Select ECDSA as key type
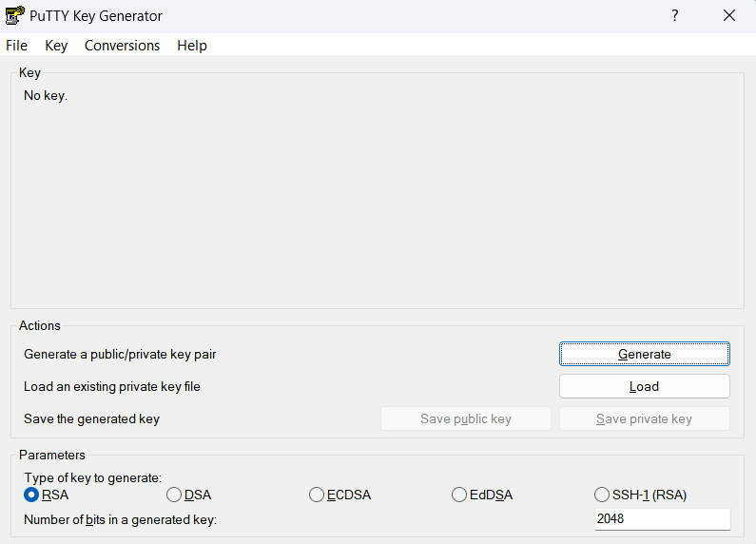Image resolution: width=756 pixels, height=544 pixels. click(x=339, y=495)
